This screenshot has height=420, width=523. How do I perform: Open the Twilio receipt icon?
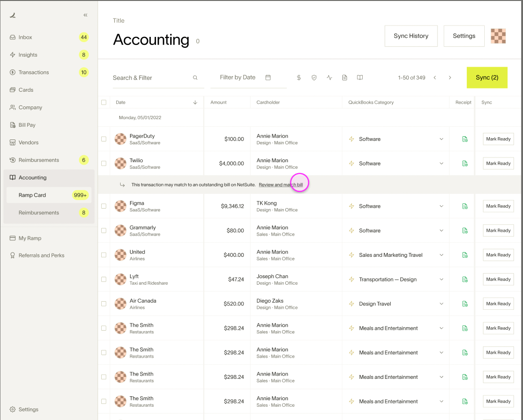point(465,164)
